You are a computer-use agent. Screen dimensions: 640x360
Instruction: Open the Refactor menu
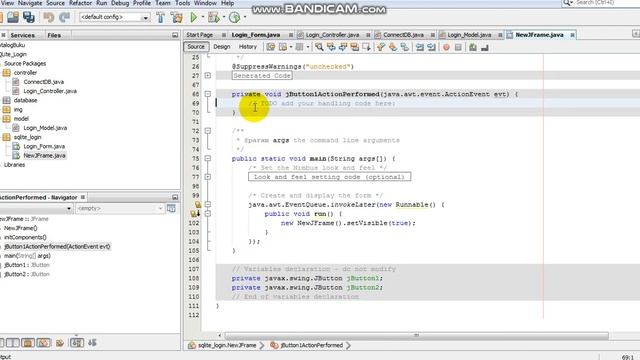pos(80,3)
